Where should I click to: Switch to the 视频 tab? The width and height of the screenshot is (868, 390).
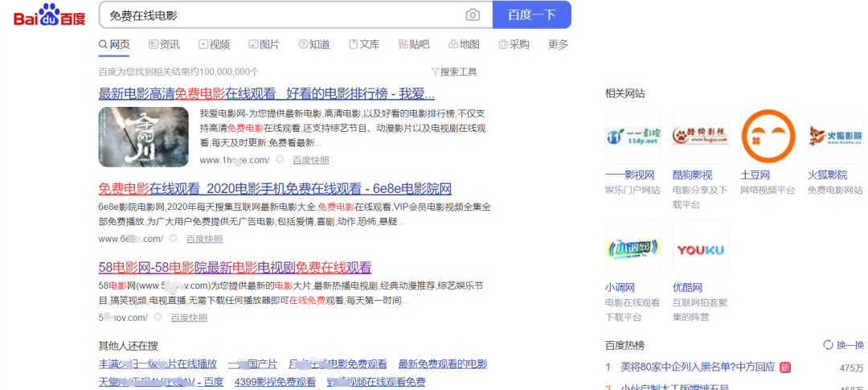214,44
